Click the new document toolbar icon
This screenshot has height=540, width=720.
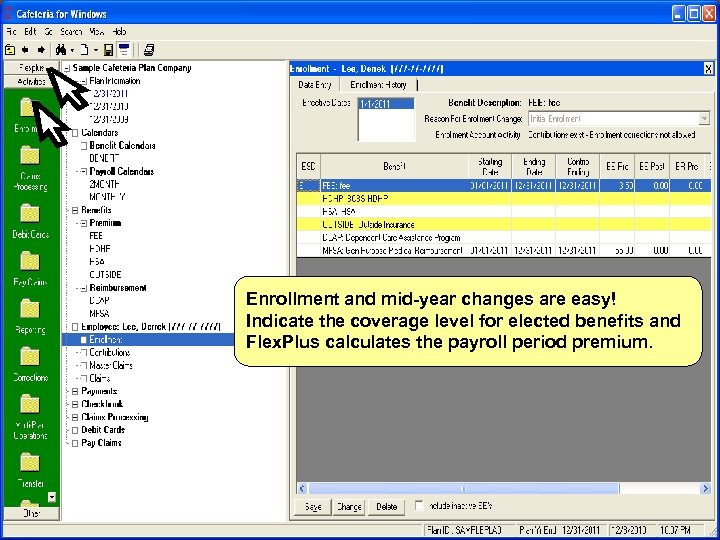pos(84,50)
